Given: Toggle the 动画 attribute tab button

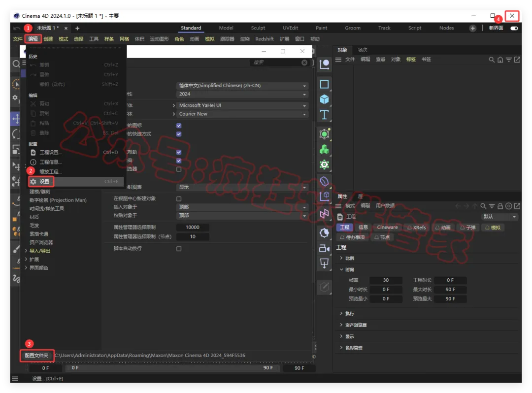Looking at the screenshot, I should tap(443, 228).
